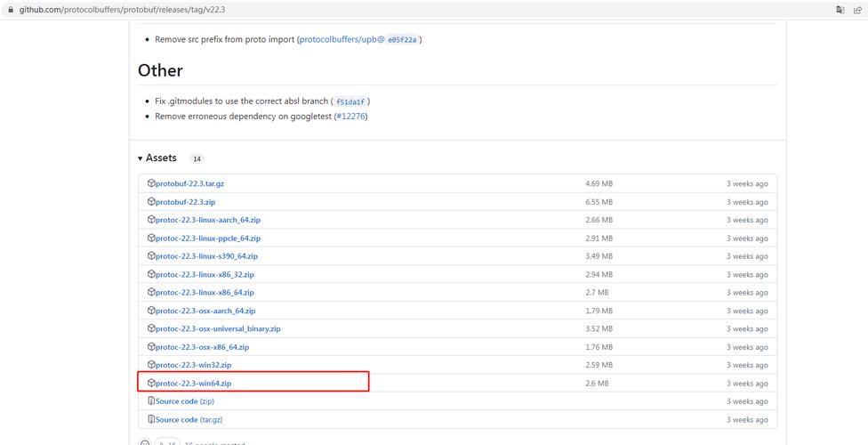Open commit f51da1f link
Viewport: 868px width, 445px height.
[x=350, y=102]
